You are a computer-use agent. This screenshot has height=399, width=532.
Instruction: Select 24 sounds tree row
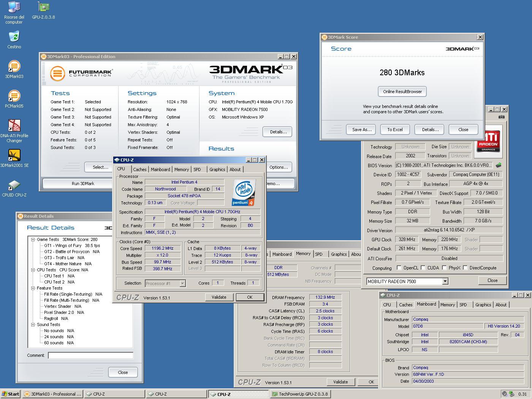(x=59, y=337)
